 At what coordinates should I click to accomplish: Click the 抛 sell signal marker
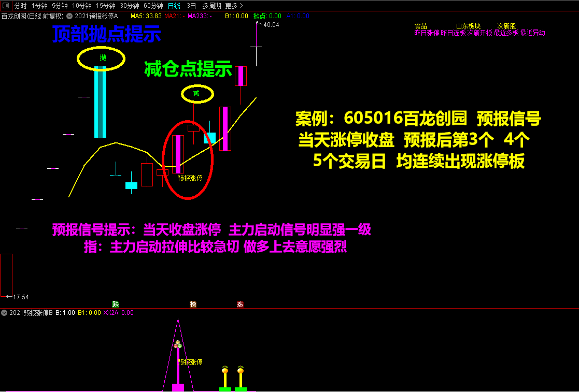click(x=103, y=57)
